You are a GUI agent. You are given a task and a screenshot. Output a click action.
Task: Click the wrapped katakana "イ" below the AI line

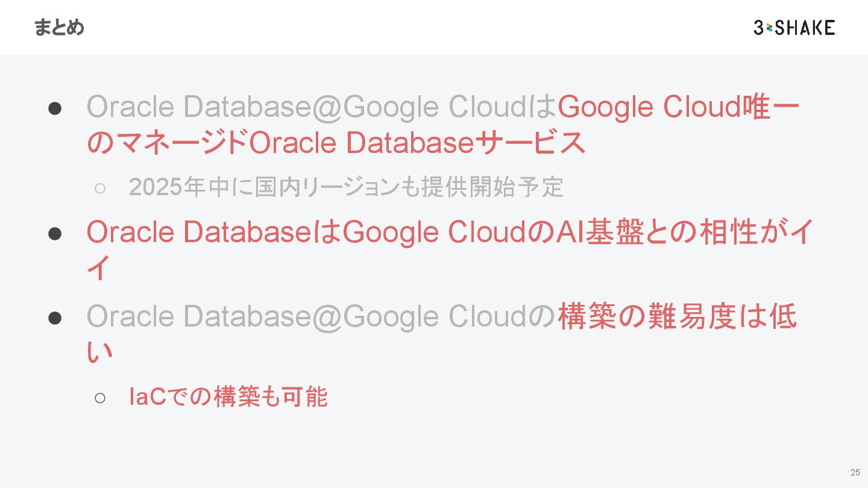click(x=99, y=269)
